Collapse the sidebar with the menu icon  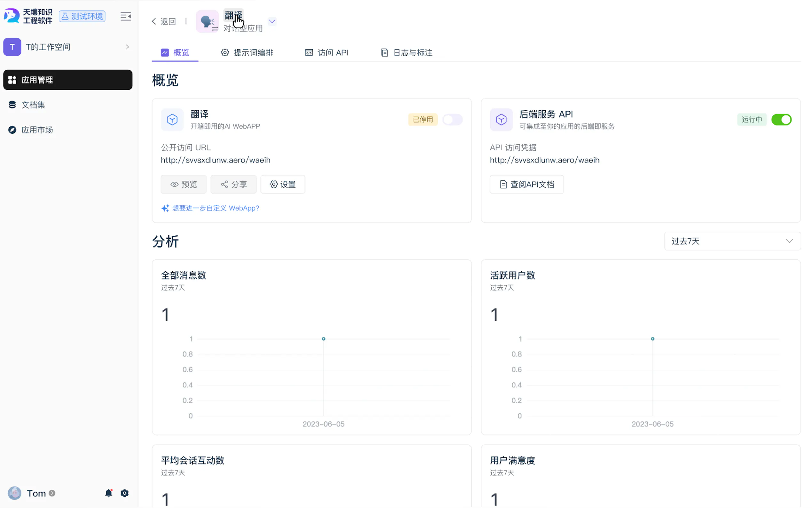(x=126, y=16)
